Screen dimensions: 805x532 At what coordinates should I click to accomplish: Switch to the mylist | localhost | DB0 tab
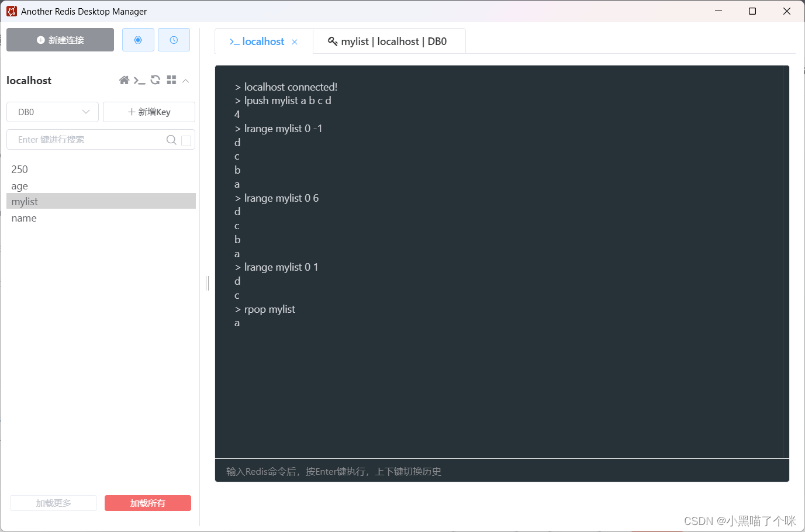tap(389, 41)
